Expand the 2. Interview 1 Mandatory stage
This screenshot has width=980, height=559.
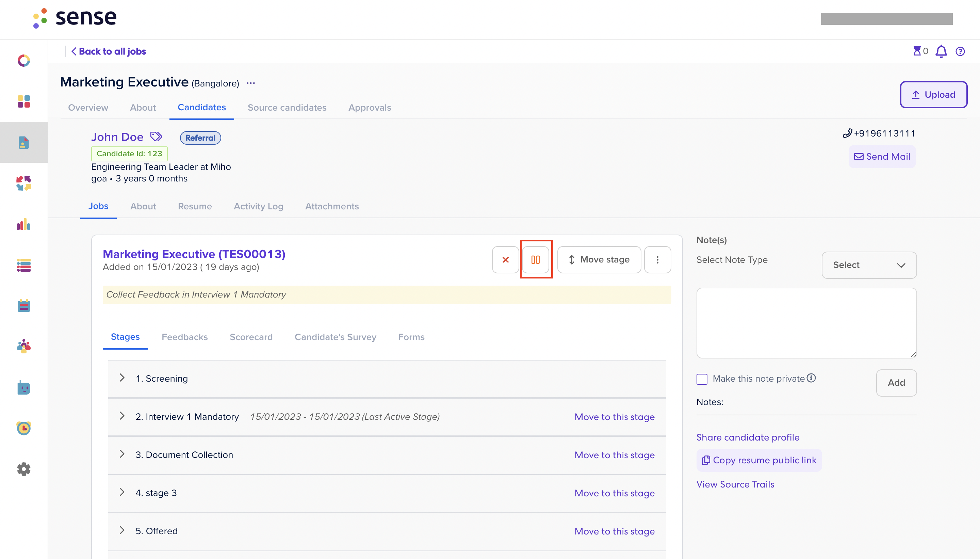click(122, 416)
